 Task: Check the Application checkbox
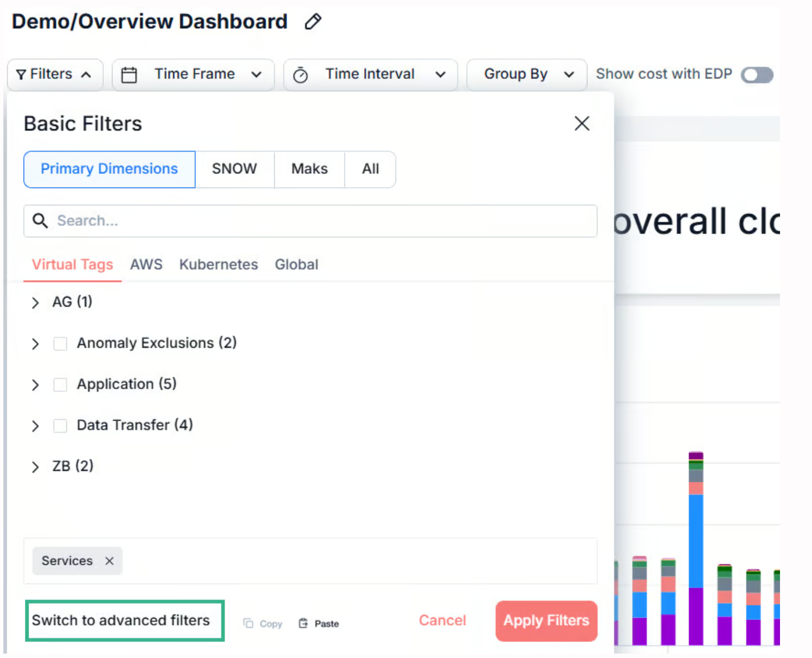pyautogui.click(x=60, y=385)
